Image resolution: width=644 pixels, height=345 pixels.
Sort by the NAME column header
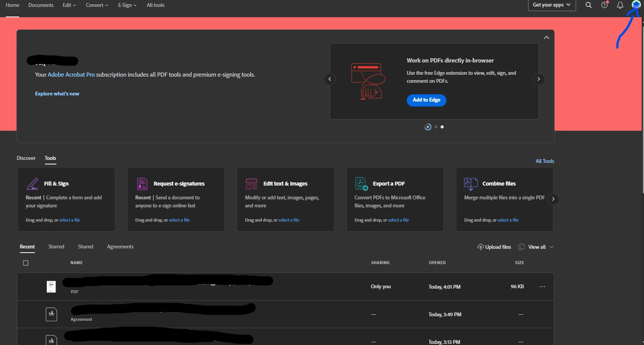76,263
